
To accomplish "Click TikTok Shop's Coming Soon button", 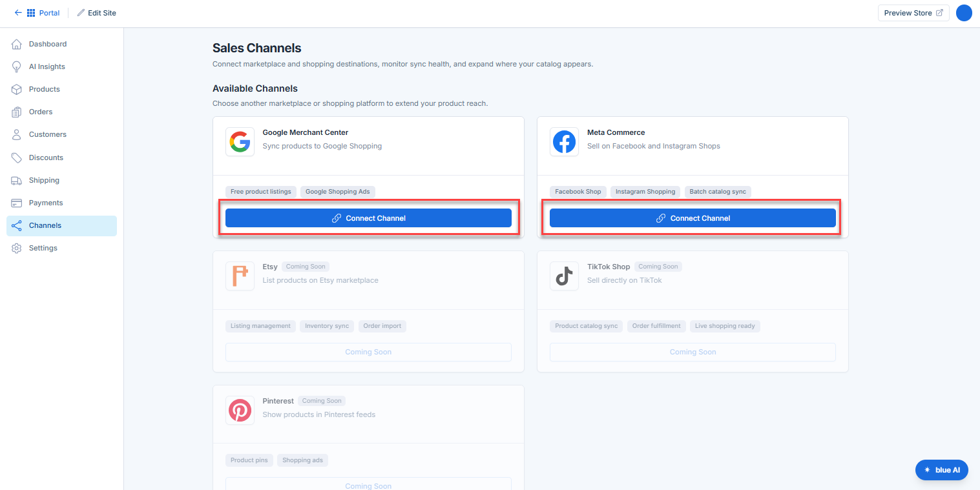I will click(693, 352).
